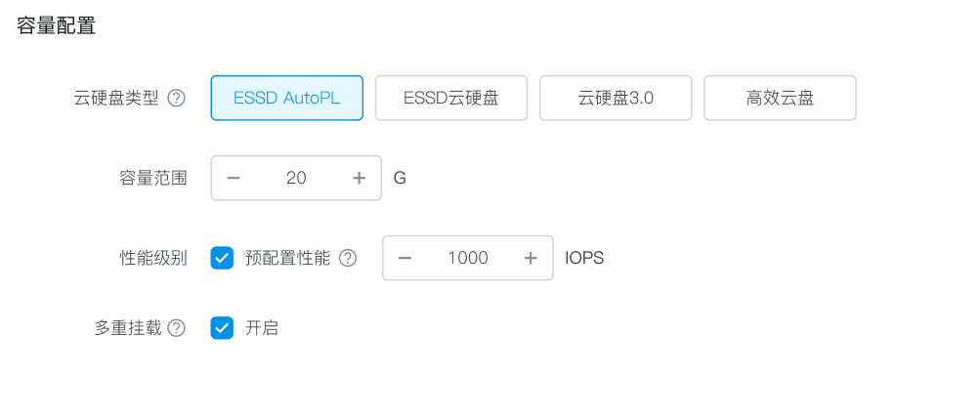The image size is (980, 417).
Task: Click the 容量配置 section heading
Action: [x=57, y=25]
